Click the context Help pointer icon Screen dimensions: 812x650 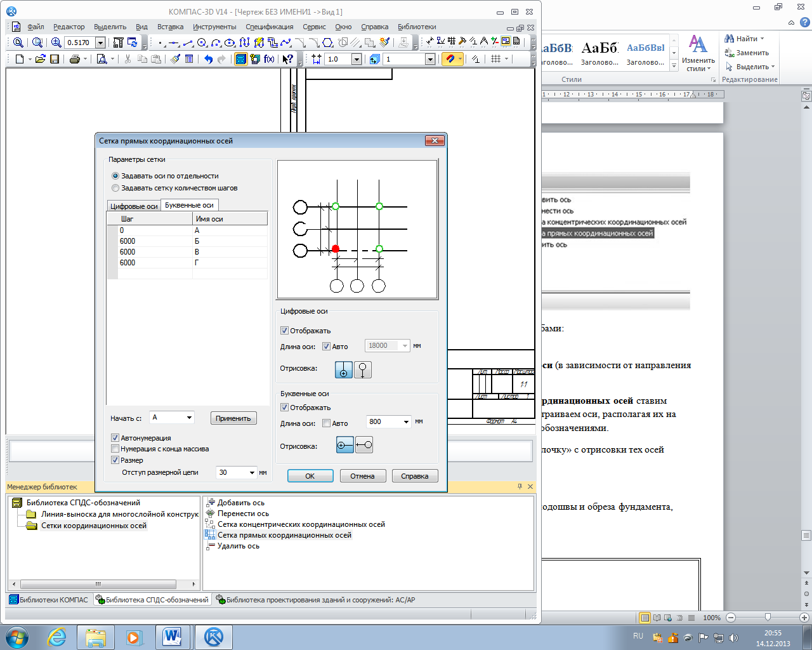287,59
